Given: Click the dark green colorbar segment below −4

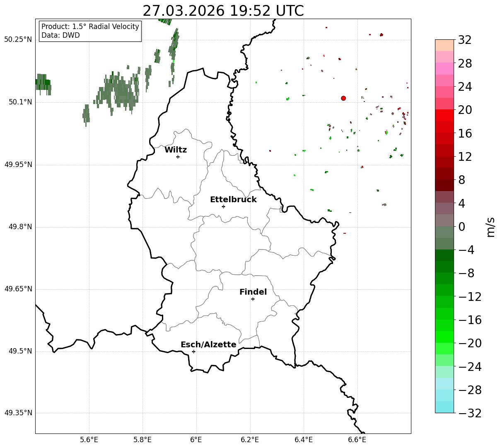Looking at the screenshot, I should (x=444, y=255).
